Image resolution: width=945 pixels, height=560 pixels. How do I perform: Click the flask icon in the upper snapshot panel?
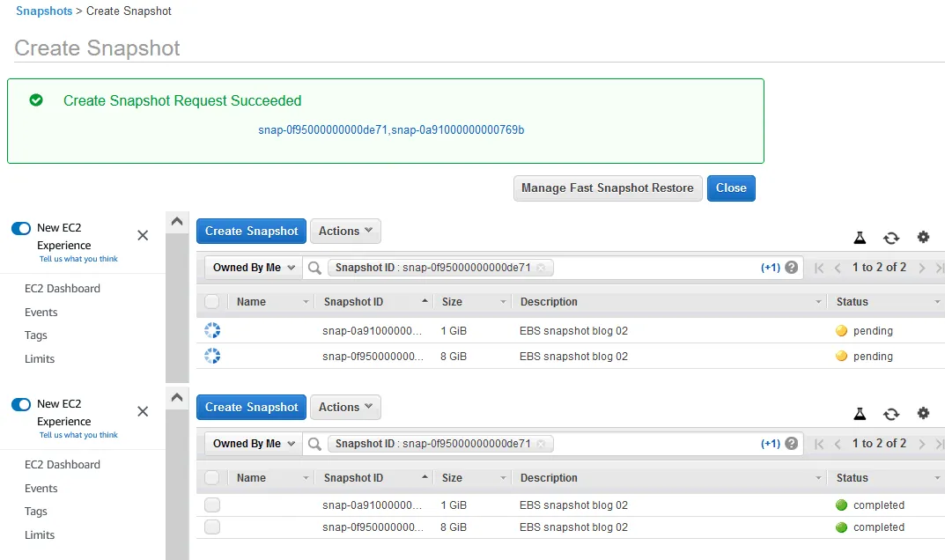[860, 238]
